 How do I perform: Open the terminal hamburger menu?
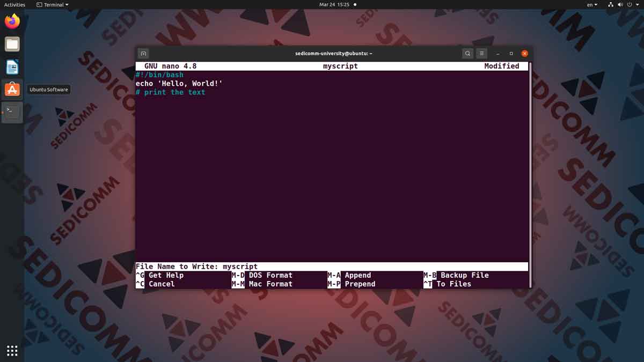click(x=481, y=53)
